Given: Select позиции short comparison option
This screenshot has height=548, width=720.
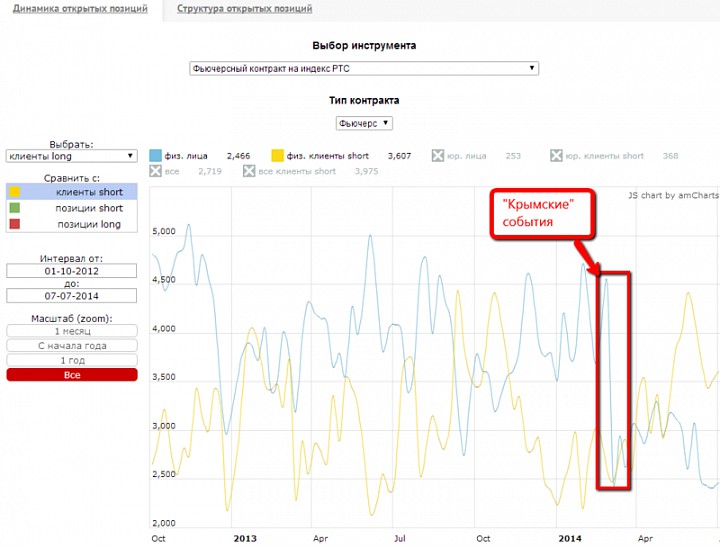Looking at the screenshot, I should coord(72,208).
